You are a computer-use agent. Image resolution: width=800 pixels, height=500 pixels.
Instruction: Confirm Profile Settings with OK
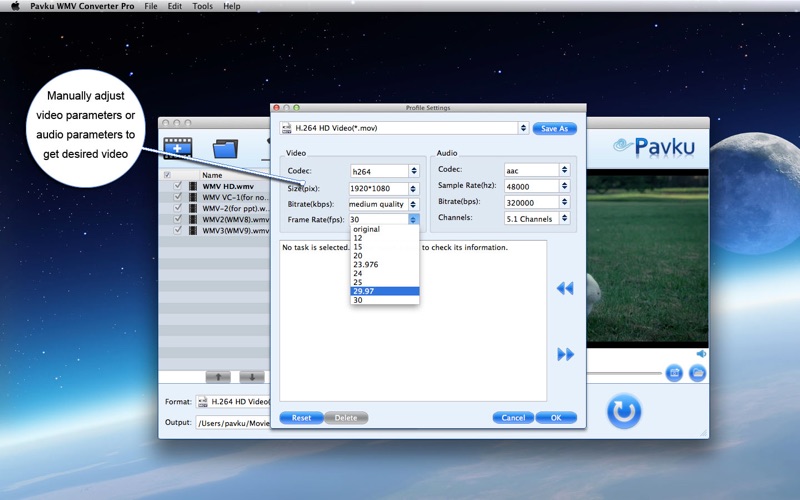point(556,418)
